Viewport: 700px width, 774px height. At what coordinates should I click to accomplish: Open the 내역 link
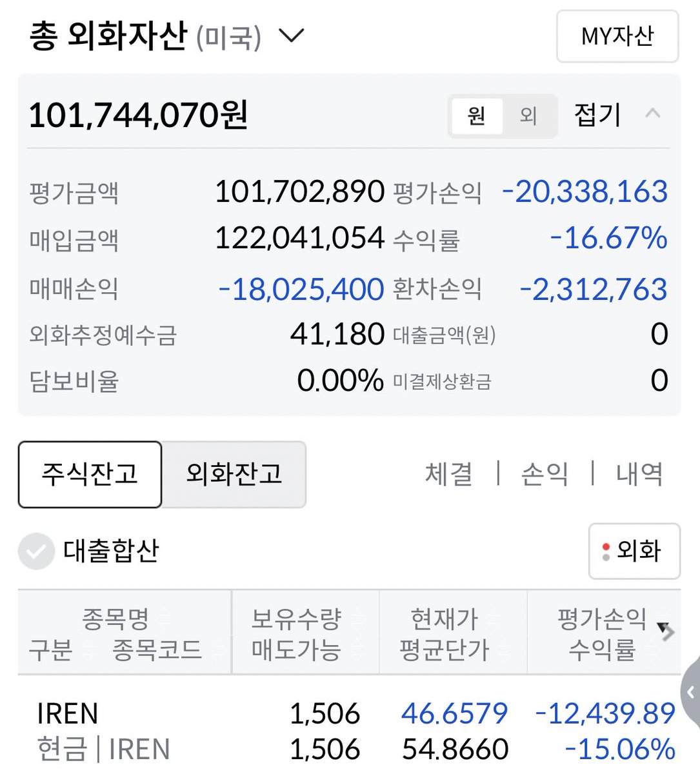pos(639,474)
